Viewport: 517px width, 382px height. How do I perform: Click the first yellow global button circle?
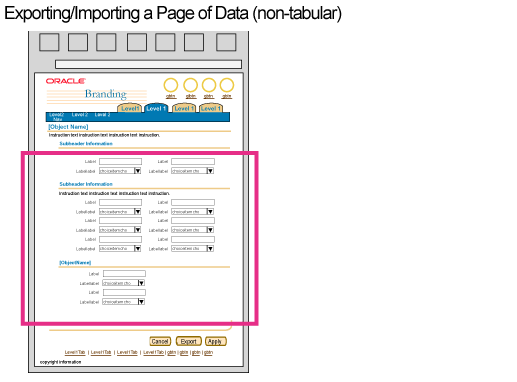[171, 85]
